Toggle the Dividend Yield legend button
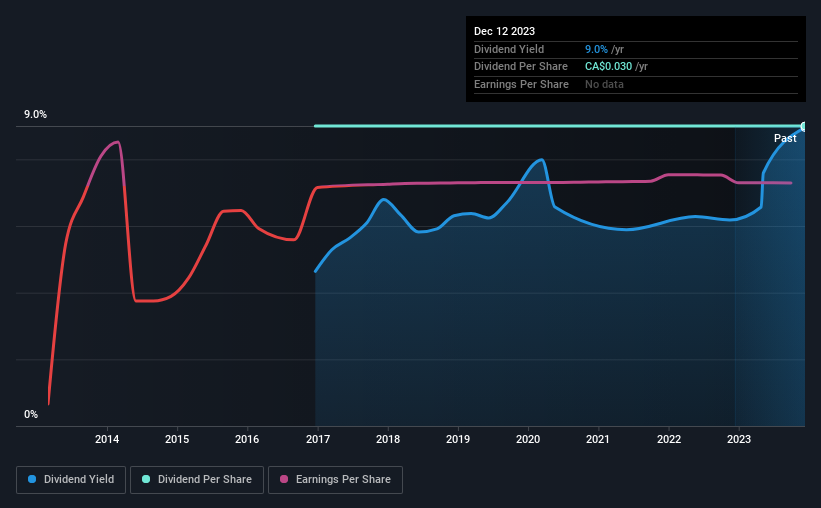821x508 pixels. 71,480
